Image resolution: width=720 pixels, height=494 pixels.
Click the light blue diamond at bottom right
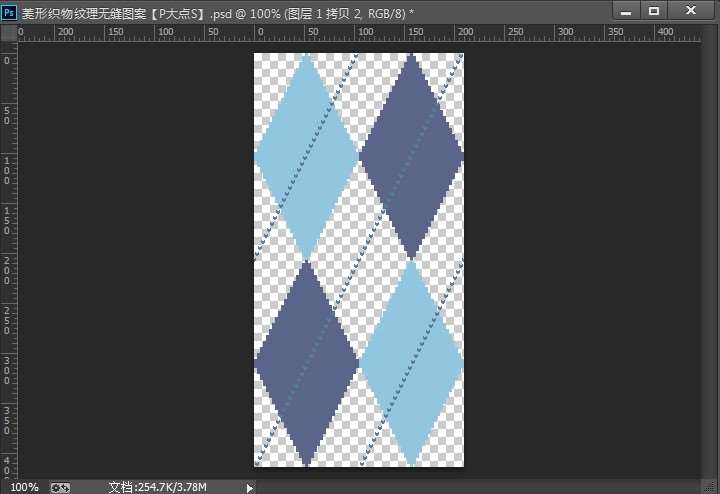click(411, 362)
